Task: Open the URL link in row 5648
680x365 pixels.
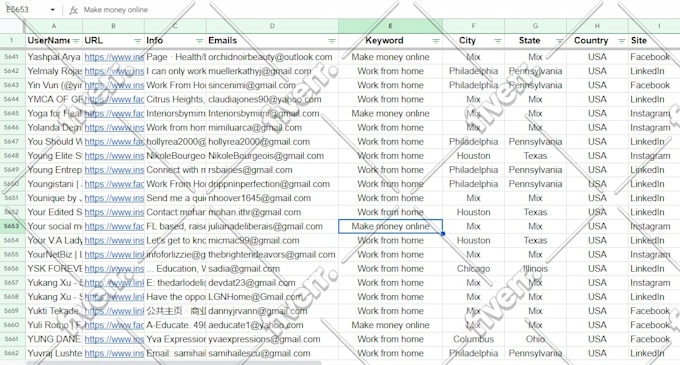Action: (114, 156)
